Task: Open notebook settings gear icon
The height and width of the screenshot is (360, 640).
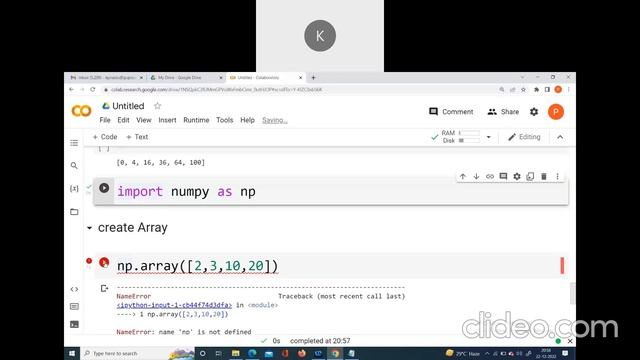Action: [x=534, y=112]
